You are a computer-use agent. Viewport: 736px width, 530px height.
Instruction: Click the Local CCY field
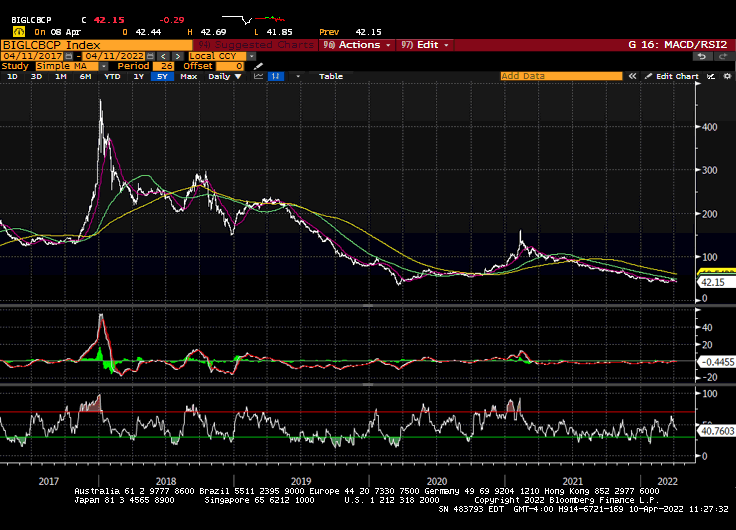click(x=218, y=56)
